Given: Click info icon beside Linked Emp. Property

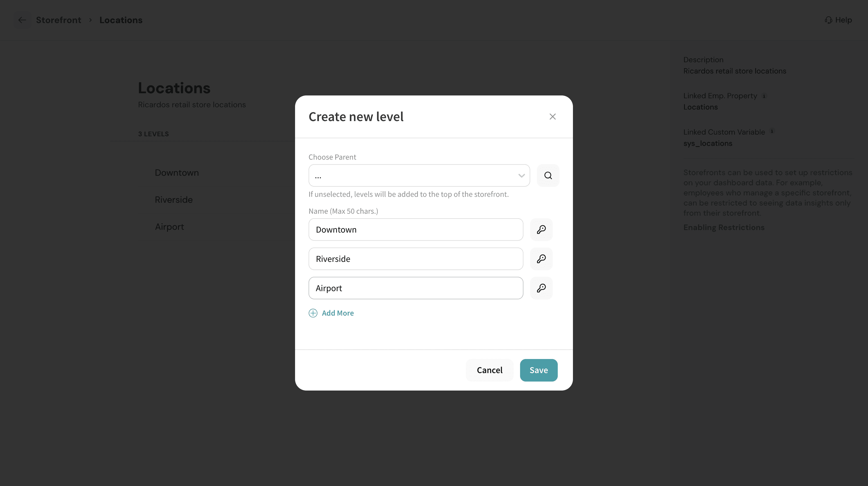Looking at the screenshot, I should pos(764,96).
